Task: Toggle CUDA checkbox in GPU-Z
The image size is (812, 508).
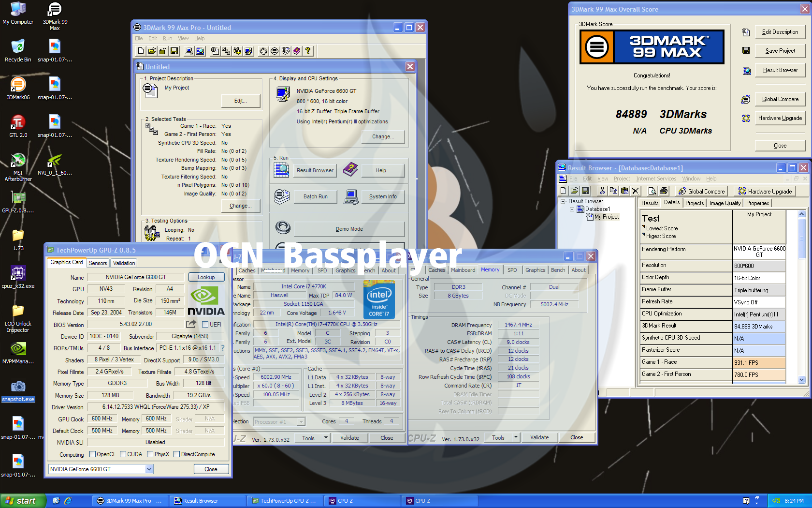Action: pos(123,454)
